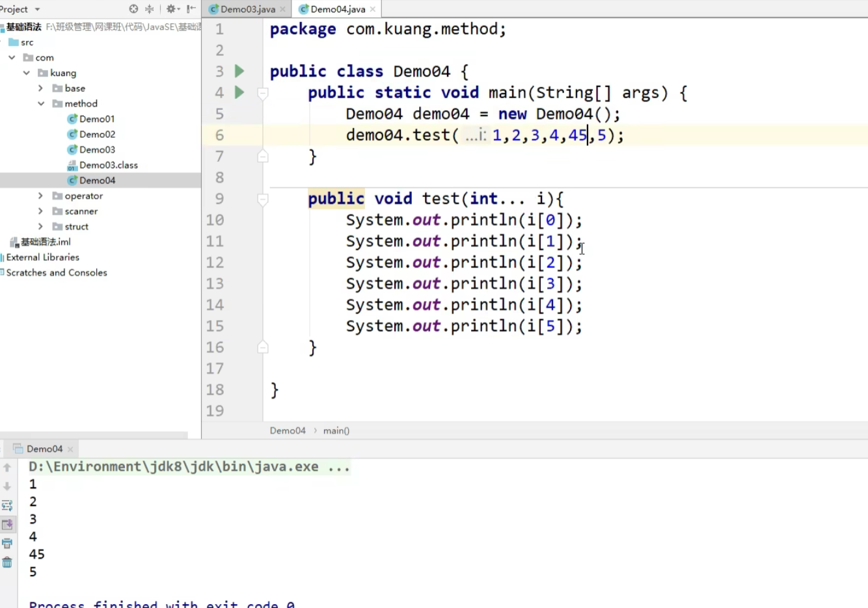Collapse the method package
868x608 pixels.
pyautogui.click(x=41, y=103)
